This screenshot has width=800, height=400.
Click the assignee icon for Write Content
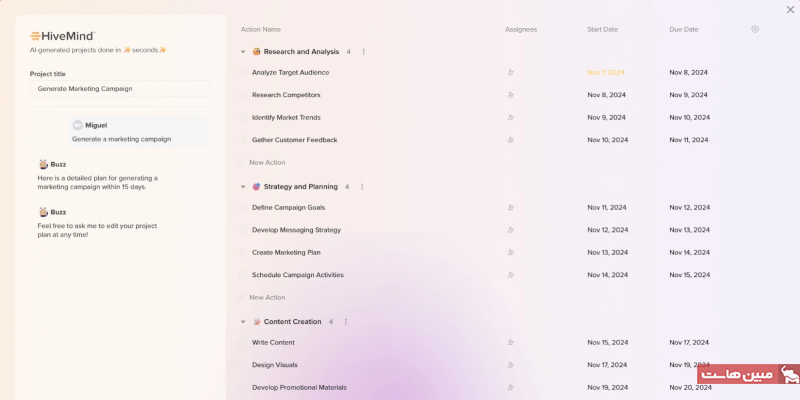pyautogui.click(x=510, y=343)
